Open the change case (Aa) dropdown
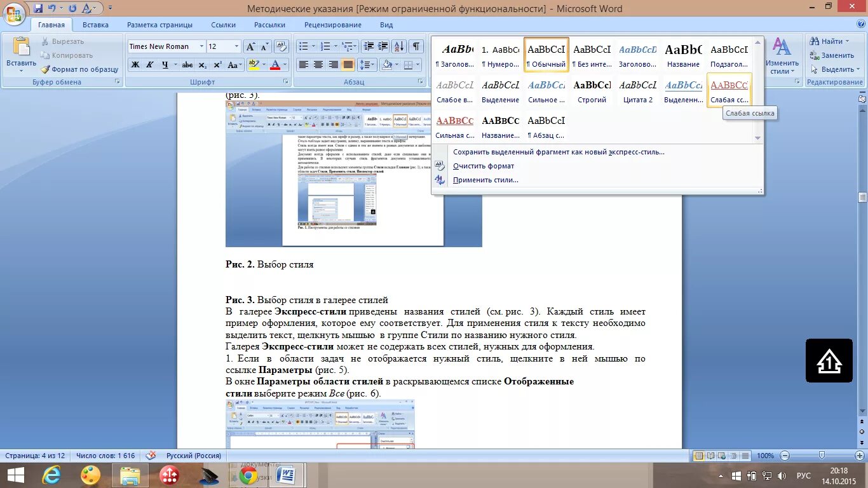Image resolution: width=868 pixels, height=488 pixels. tap(234, 65)
